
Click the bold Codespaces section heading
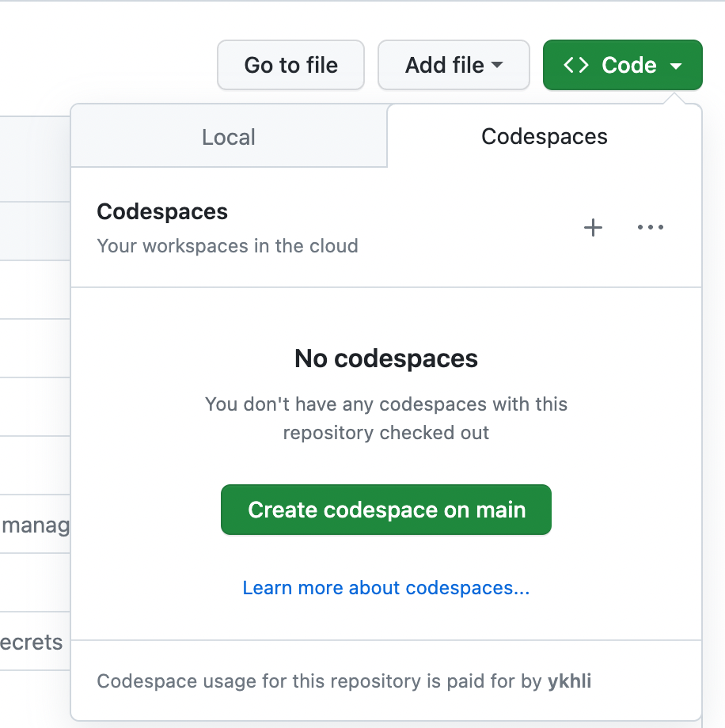[162, 211]
